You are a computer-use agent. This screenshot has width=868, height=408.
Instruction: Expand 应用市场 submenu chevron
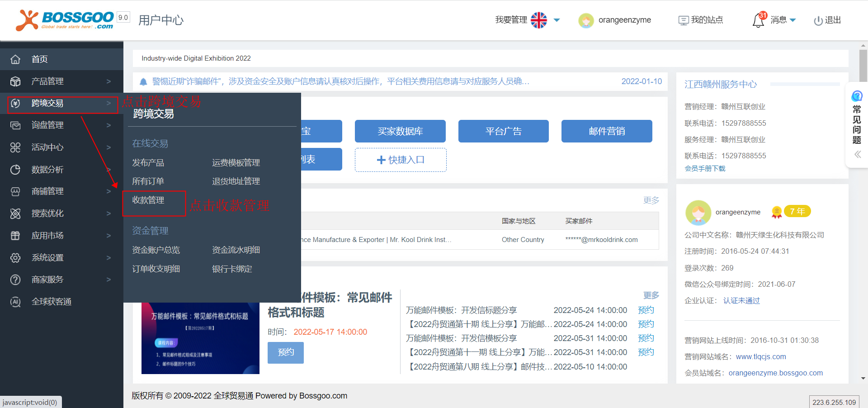click(x=108, y=236)
